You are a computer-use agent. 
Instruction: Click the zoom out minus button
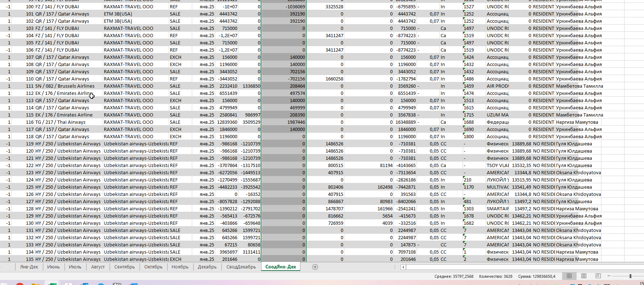tap(609, 276)
